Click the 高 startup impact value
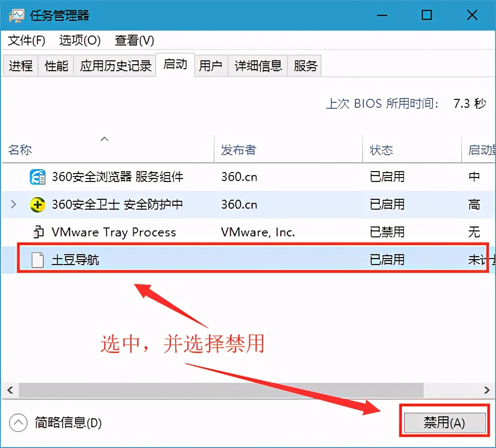Viewport: 496px width, 448px height. (x=474, y=204)
